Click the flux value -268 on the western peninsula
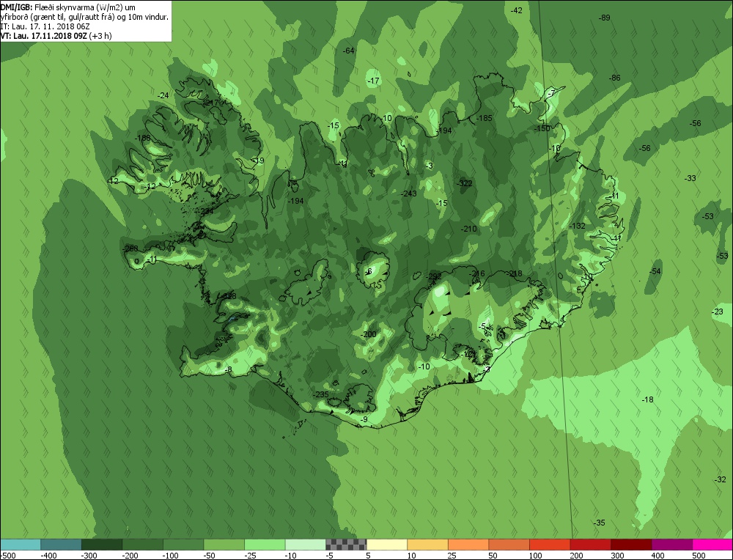Viewport: 733px width, 560px height. (x=130, y=248)
